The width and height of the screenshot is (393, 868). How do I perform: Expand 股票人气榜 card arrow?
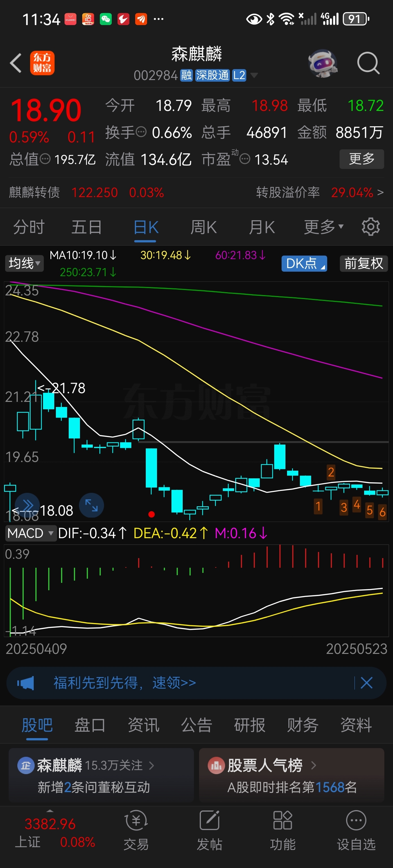pyautogui.click(x=314, y=765)
